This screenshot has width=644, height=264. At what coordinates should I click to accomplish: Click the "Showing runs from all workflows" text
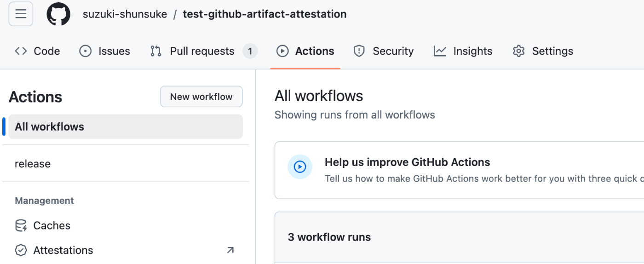point(355,115)
